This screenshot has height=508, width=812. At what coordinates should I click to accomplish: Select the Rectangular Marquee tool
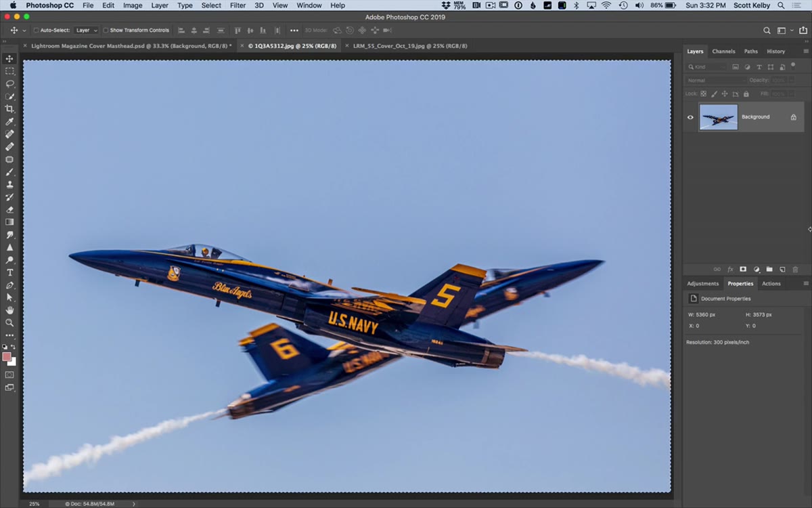(x=9, y=71)
